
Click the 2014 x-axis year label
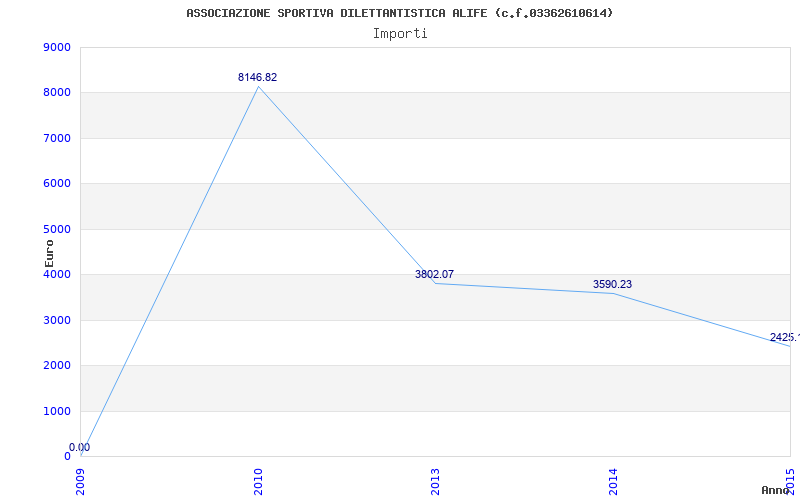coord(613,481)
